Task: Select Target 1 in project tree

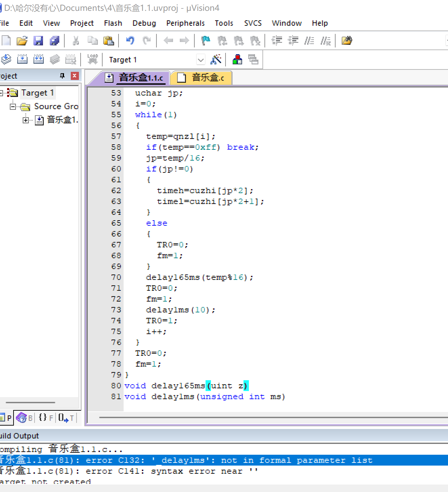Action: click(x=37, y=93)
